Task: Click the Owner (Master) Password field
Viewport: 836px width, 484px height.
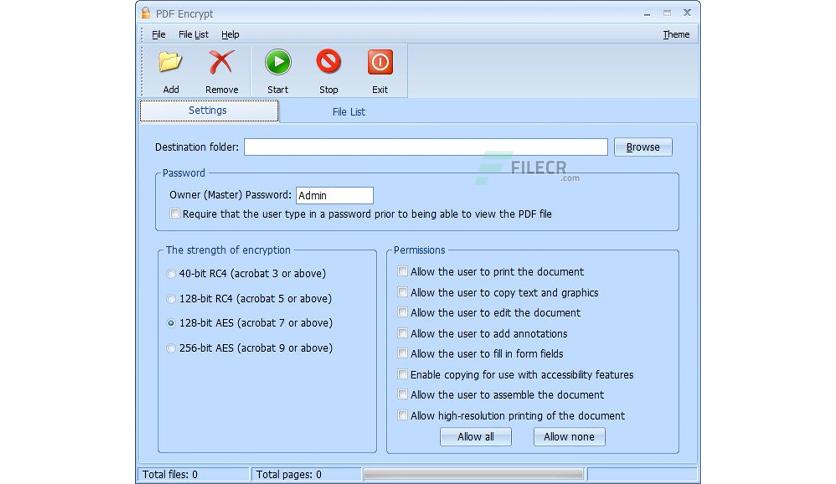Action: 334,196
